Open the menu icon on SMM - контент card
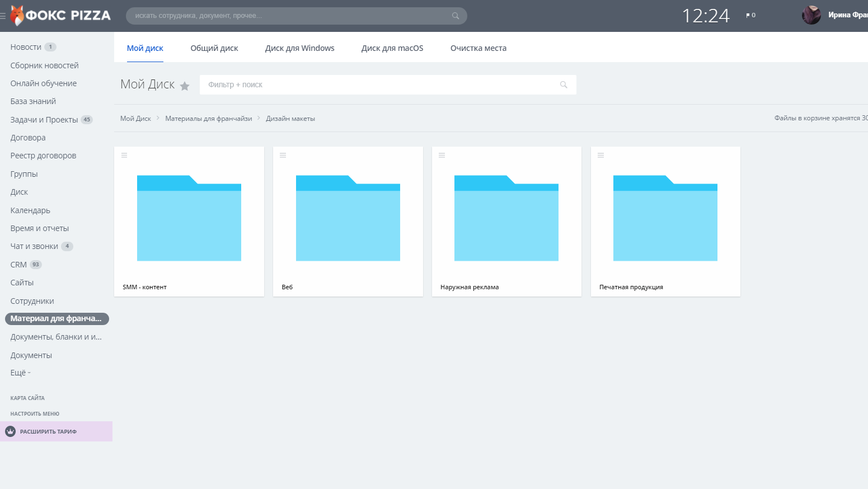Viewport: 868px width, 489px height. (x=124, y=156)
